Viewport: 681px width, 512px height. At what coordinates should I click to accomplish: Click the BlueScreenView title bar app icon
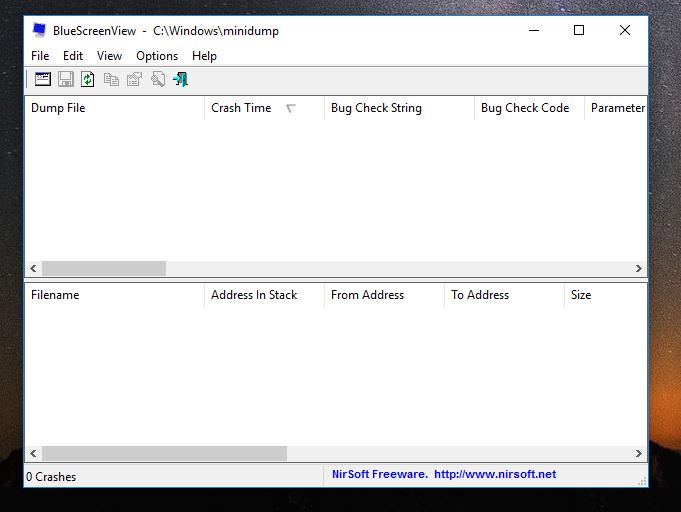click(x=39, y=30)
